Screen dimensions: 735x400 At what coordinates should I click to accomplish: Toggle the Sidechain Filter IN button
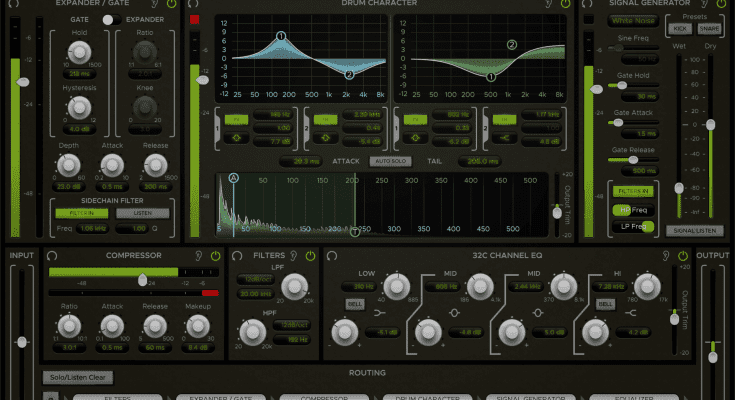[x=82, y=212]
